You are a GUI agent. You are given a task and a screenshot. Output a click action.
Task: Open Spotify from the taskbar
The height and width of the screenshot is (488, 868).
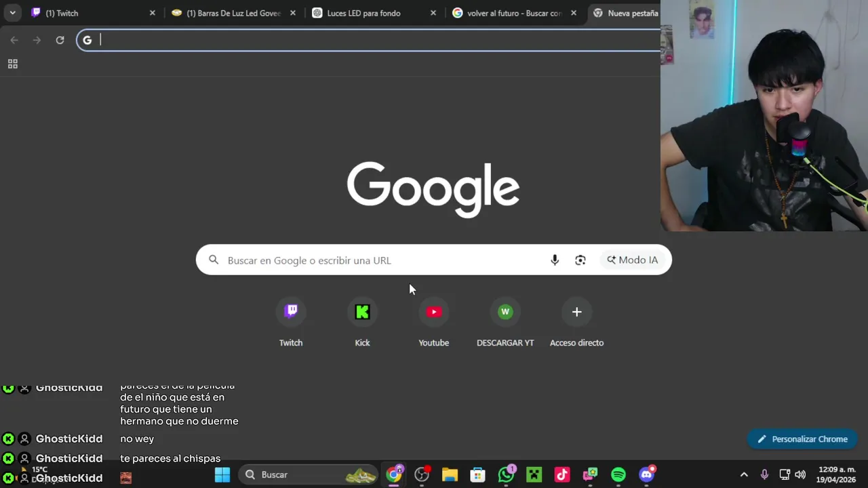tap(618, 474)
